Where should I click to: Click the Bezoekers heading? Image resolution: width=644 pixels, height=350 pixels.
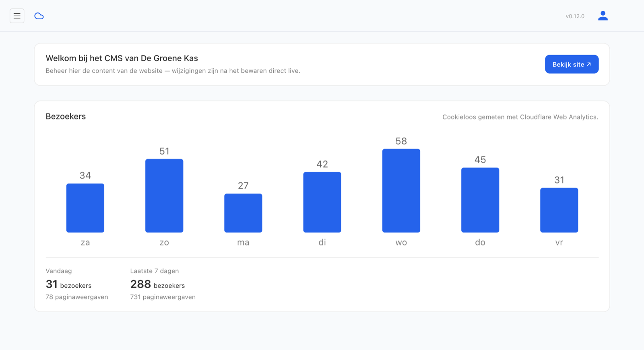pyautogui.click(x=66, y=116)
